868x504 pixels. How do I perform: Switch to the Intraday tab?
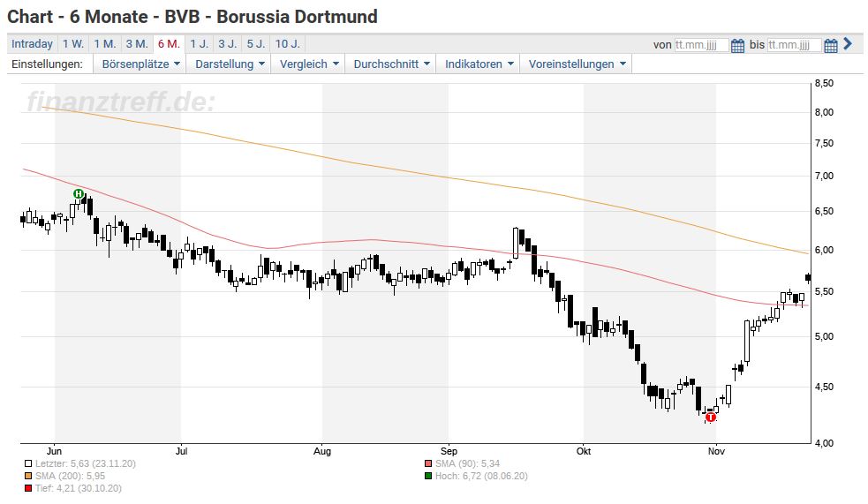click(x=32, y=44)
